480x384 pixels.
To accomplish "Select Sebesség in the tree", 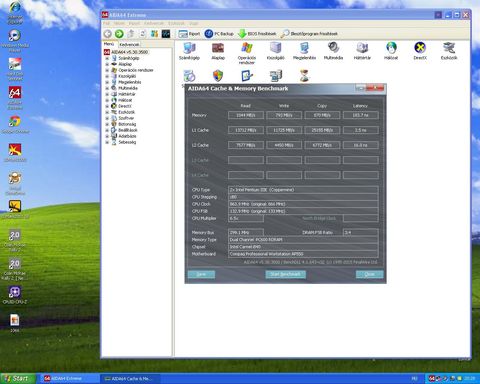I will pyautogui.click(x=127, y=142).
